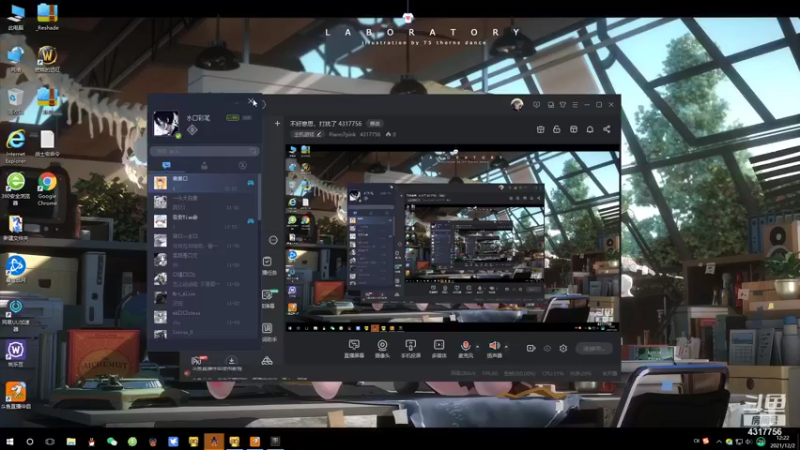This screenshot has height=450, width=800.
Task: Open Internet Explorer desktop shortcut
Action: point(15,146)
